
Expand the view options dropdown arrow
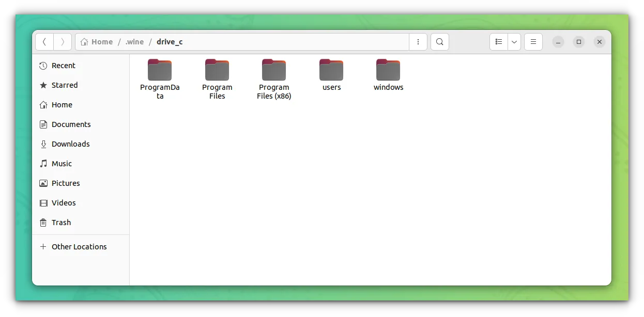click(514, 42)
